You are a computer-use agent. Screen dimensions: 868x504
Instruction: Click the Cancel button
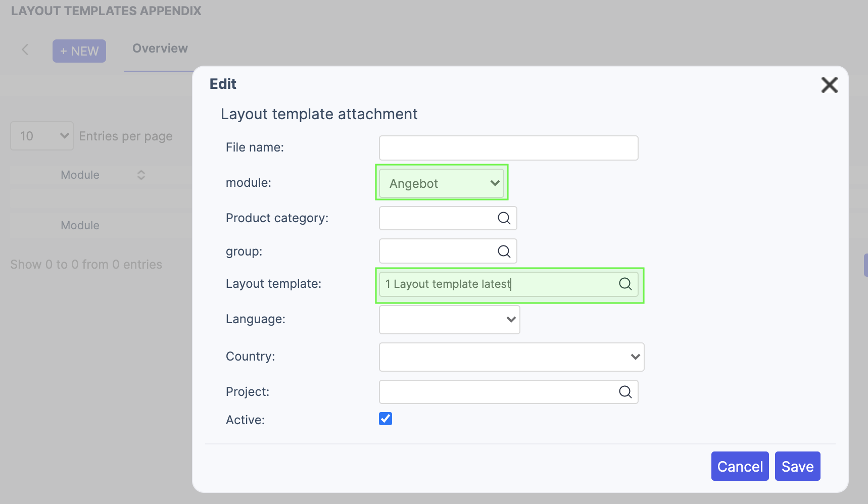[740, 466]
